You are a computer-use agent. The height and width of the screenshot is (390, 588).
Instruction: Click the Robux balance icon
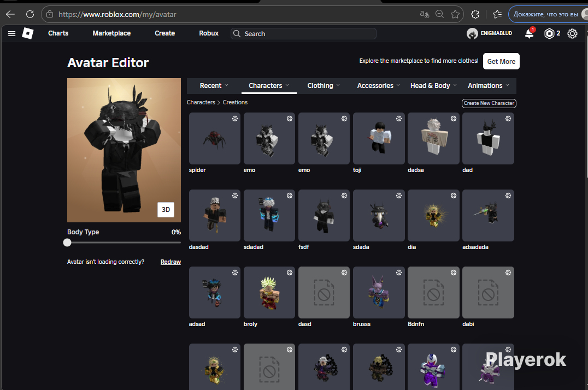(x=549, y=34)
